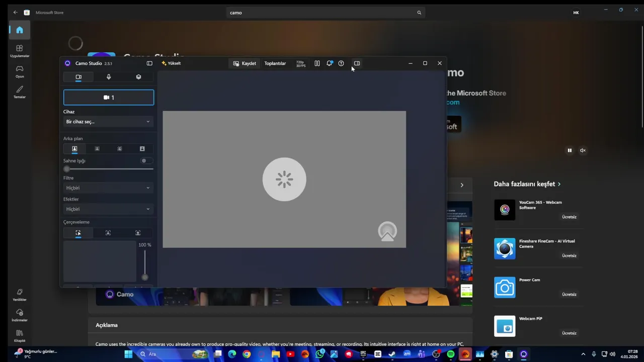The height and width of the screenshot is (362, 644).
Task: Open the Windows Start menu
Action: [x=128, y=354]
